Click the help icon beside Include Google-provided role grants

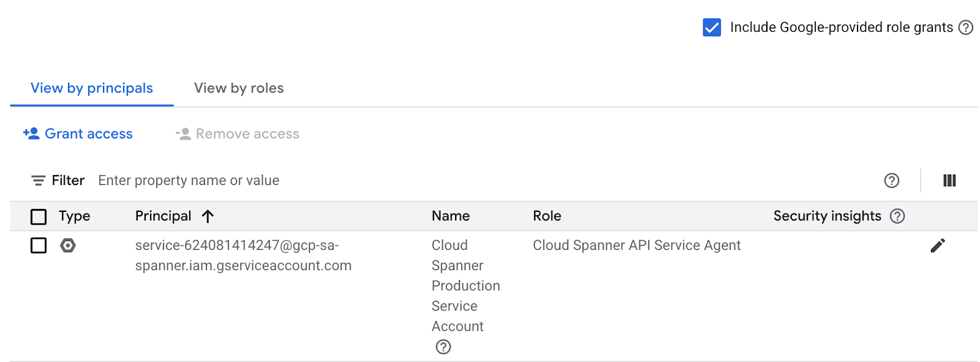pos(966,28)
